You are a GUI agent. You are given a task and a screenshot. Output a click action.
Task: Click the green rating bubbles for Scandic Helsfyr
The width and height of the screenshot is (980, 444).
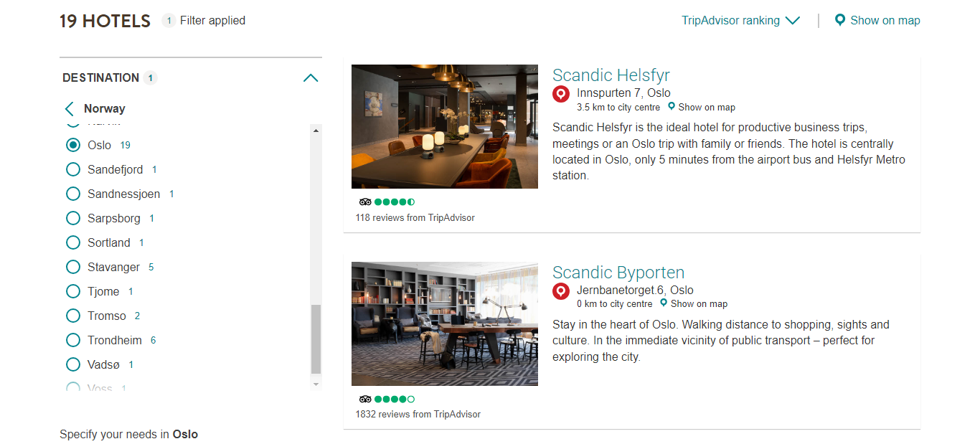tap(395, 202)
